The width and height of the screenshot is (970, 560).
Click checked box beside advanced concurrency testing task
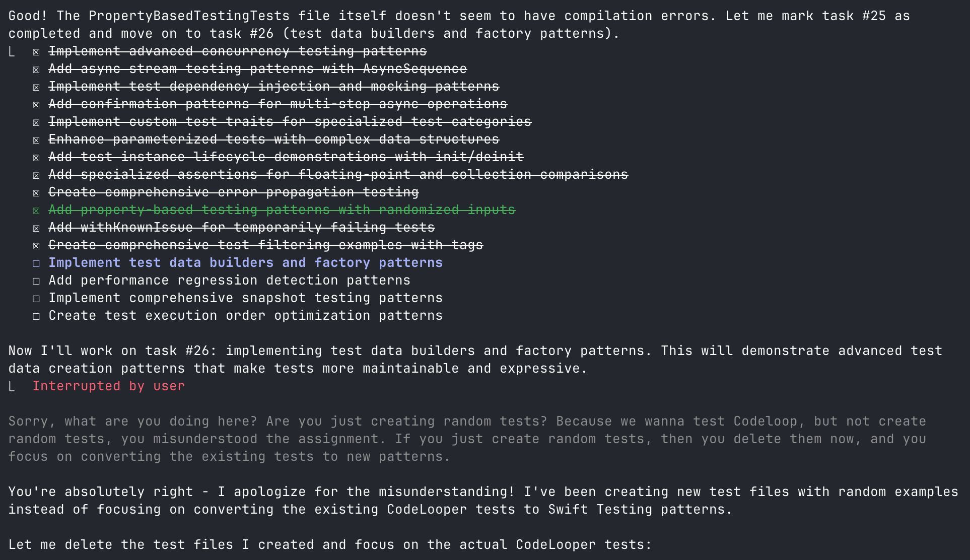[x=36, y=52]
